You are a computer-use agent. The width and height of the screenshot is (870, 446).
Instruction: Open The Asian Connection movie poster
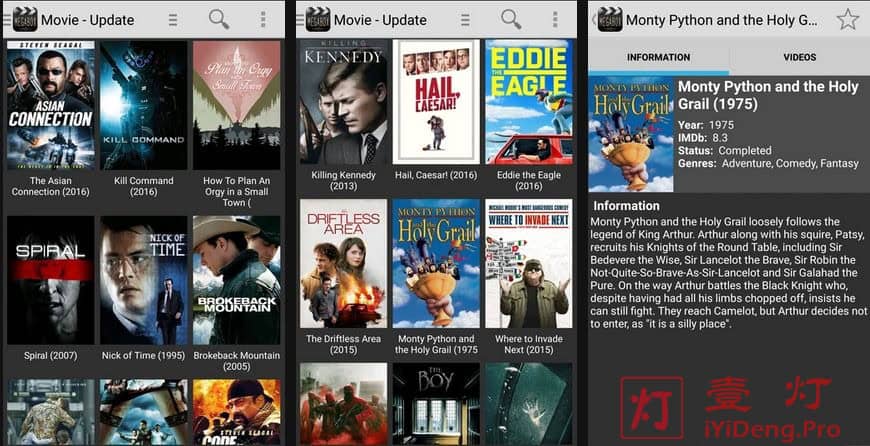coord(50,105)
